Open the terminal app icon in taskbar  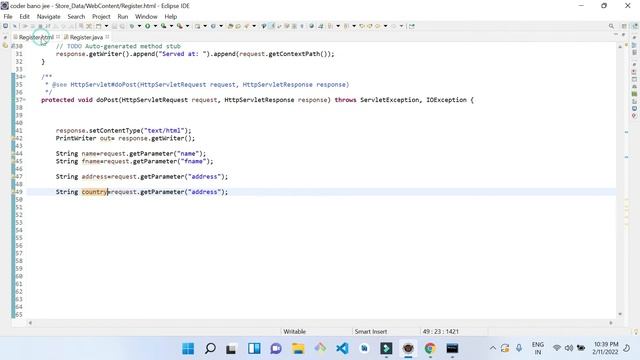[x=452, y=348]
